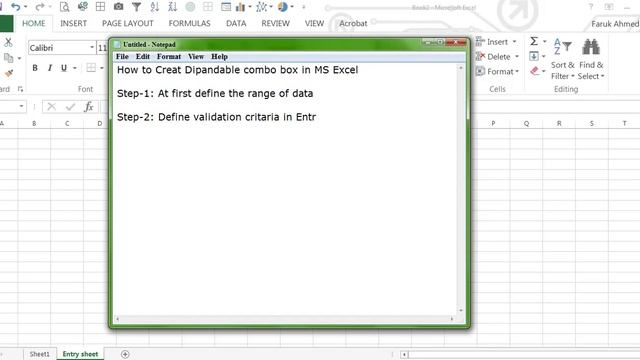The width and height of the screenshot is (640, 360).
Task: Open the Acrobat ribbon tab
Action: point(353,24)
